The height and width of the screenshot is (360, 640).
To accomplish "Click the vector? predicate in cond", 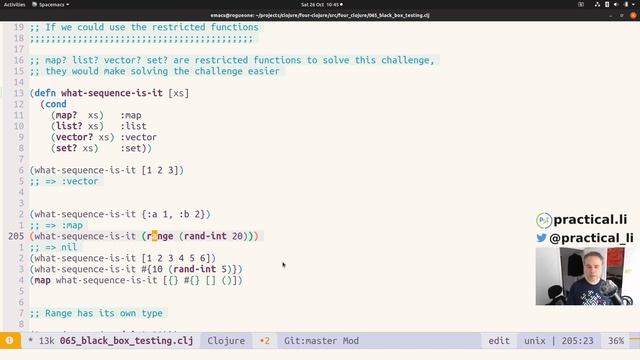I will point(74,137).
